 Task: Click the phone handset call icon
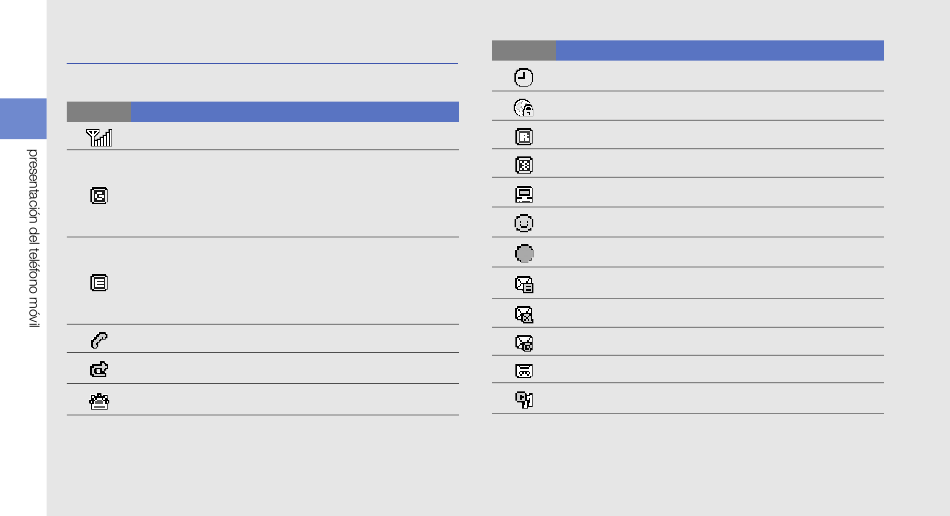[x=99, y=340]
